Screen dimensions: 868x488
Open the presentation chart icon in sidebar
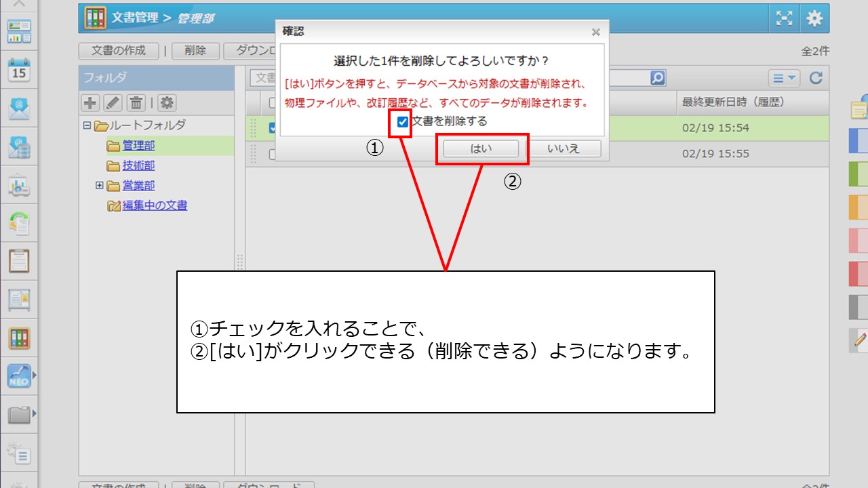[x=19, y=185]
